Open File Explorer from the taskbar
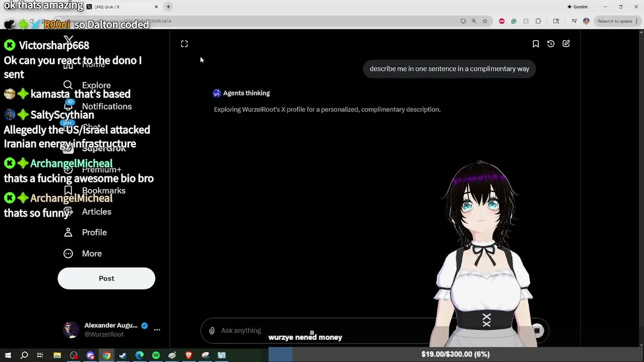This screenshot has height=362, width=644. click(57, 355)
